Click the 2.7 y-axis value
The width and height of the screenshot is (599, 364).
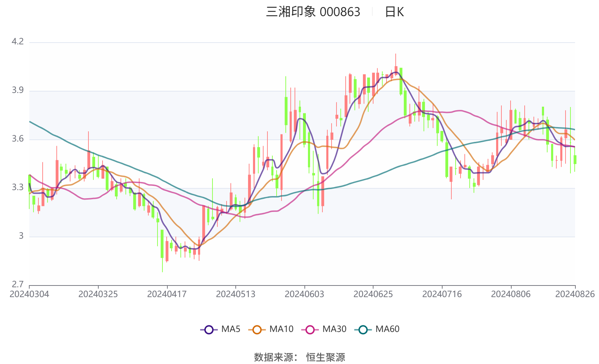click(18, 284)
